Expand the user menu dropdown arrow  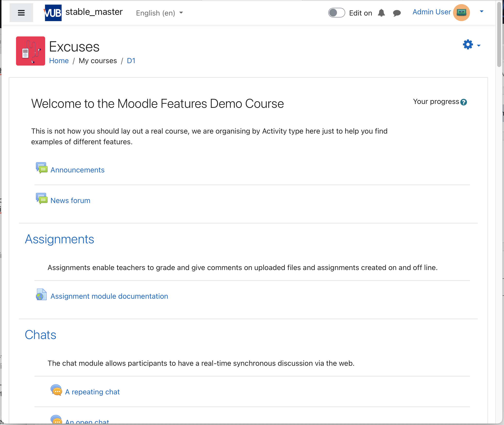tap(482, 11)
